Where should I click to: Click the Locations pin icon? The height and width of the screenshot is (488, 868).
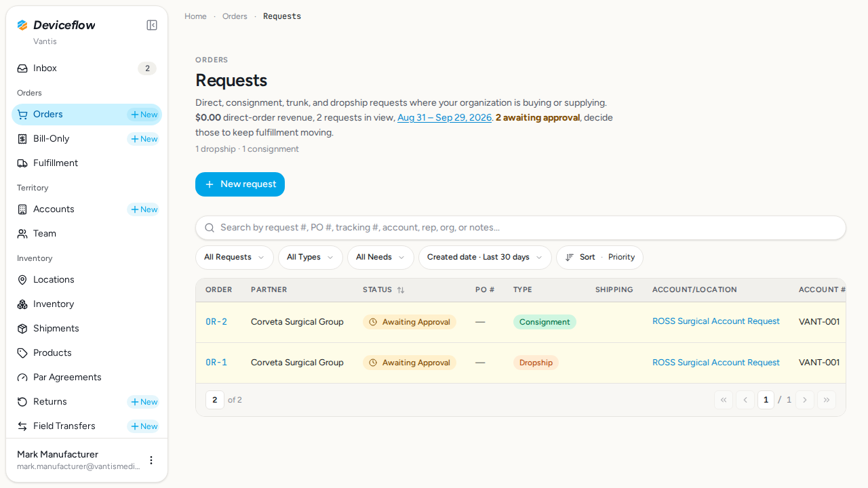[x=22, y=280]
